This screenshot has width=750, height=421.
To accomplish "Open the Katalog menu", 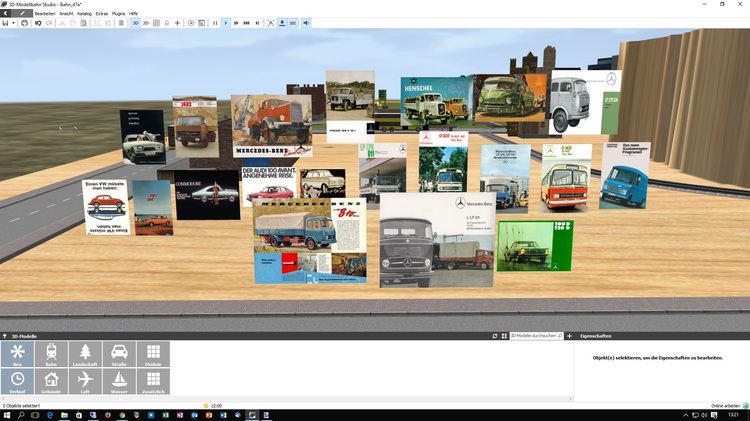I will [84, 13].
